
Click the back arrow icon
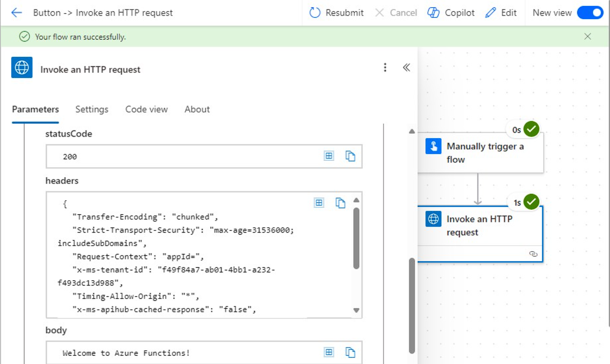(17, 13)
